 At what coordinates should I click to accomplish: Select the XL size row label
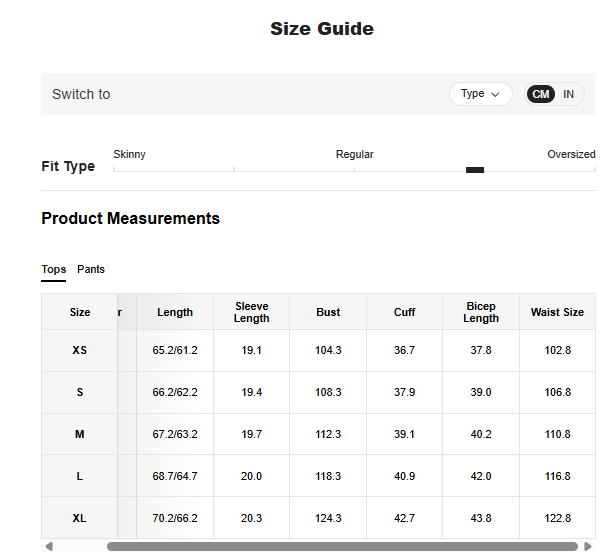click(x=80, y=518)
